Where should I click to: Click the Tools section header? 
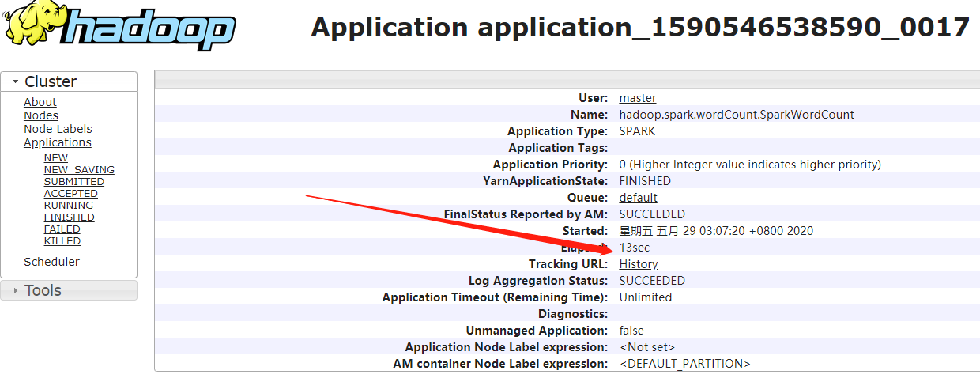coord(69,290)
